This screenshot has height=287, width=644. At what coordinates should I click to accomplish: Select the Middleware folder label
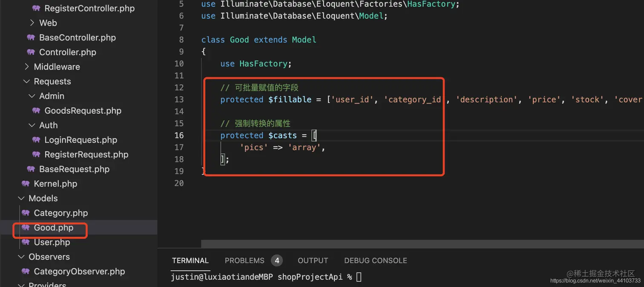click(x=57, y=67)
